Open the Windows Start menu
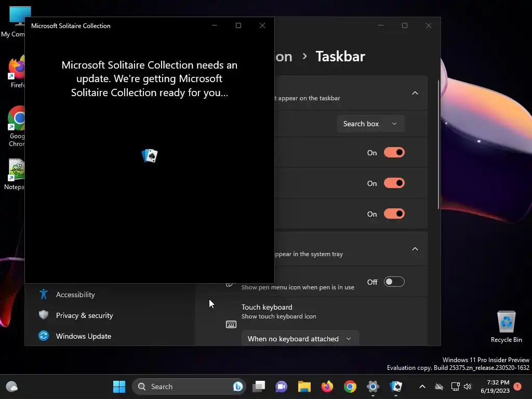 click(119, 387)
